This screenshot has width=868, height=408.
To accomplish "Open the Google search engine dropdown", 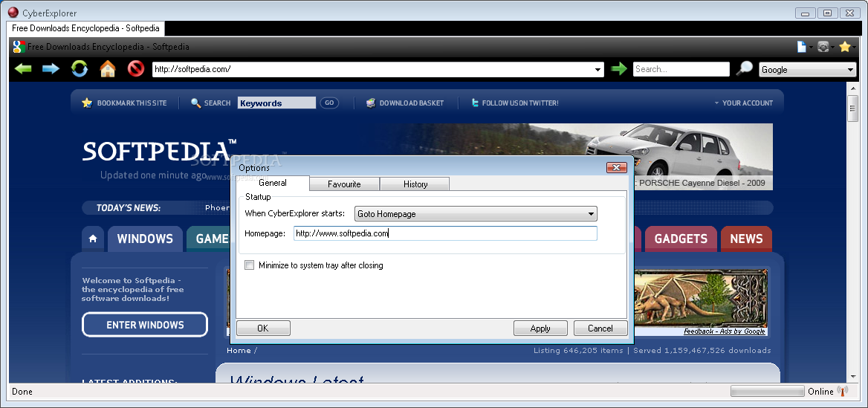I will [x=851, y=70].
